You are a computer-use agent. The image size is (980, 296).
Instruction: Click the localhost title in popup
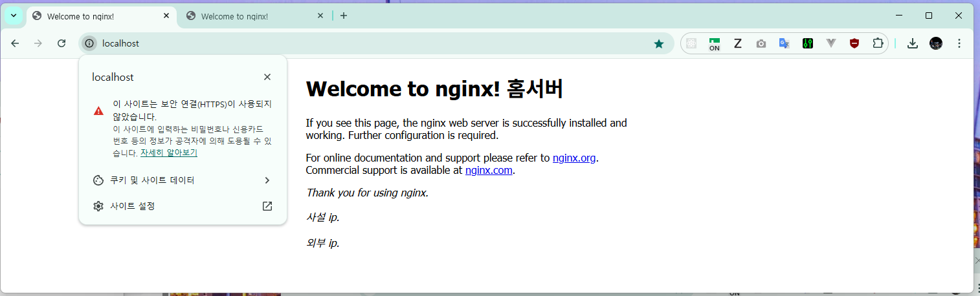[113, 77]
